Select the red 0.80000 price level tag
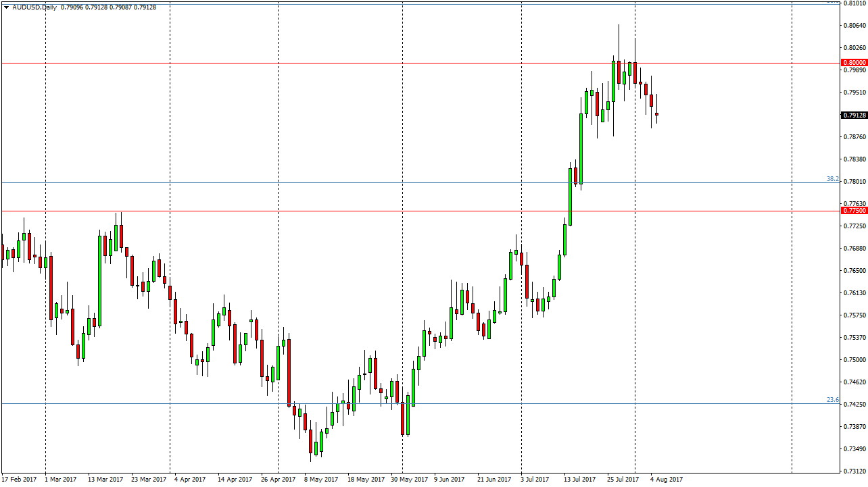The height and width of the screenshot is (487, 868). tap(854, 63)
